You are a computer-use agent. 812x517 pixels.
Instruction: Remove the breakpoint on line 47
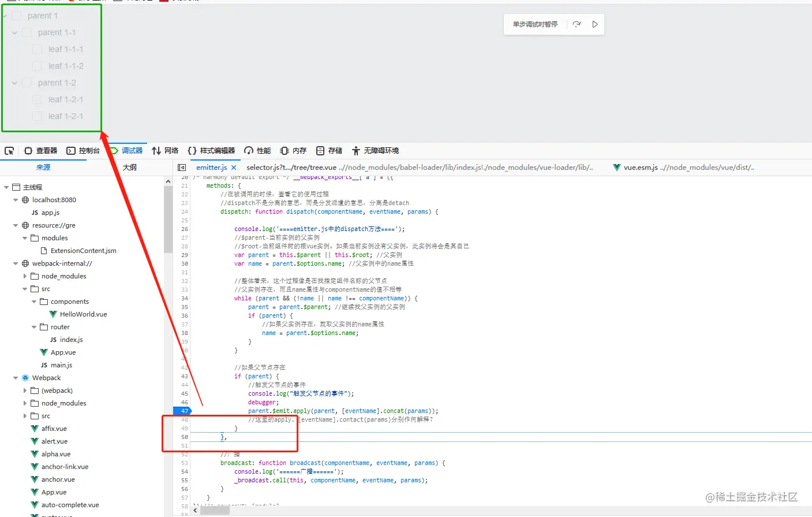[x=182, y=411]
